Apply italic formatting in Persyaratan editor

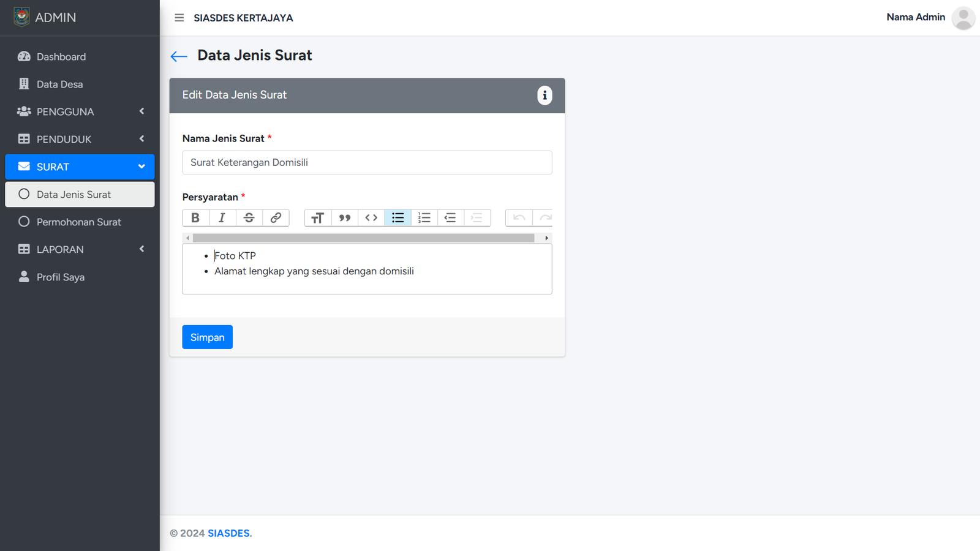click(222, 218)
